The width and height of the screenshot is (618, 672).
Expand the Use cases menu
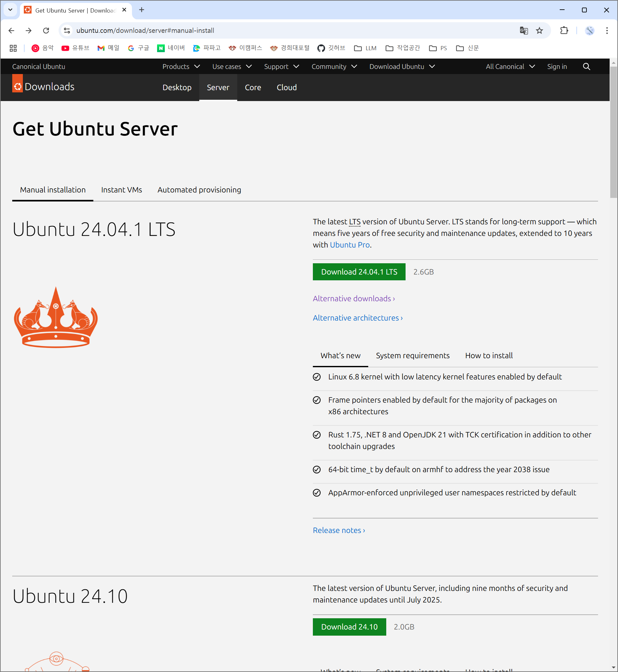231,66
